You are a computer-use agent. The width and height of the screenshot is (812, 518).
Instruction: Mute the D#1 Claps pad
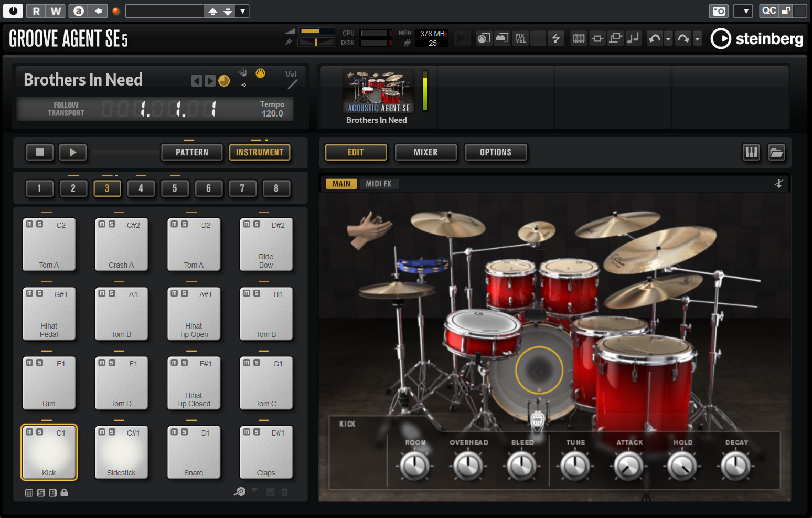pyautogui.click(x=247, y=432)
